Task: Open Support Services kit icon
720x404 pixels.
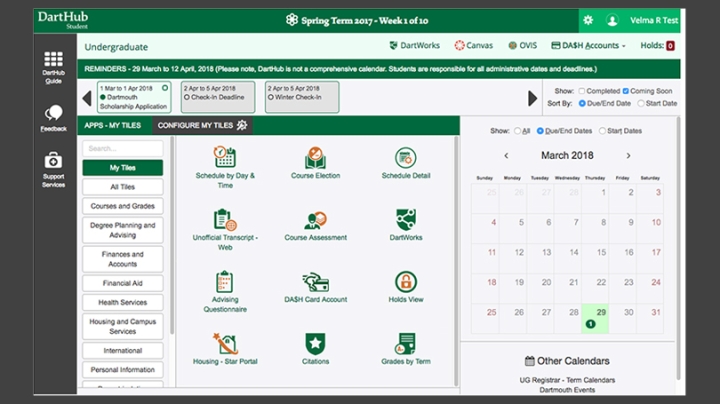Action: click(53, 161)
